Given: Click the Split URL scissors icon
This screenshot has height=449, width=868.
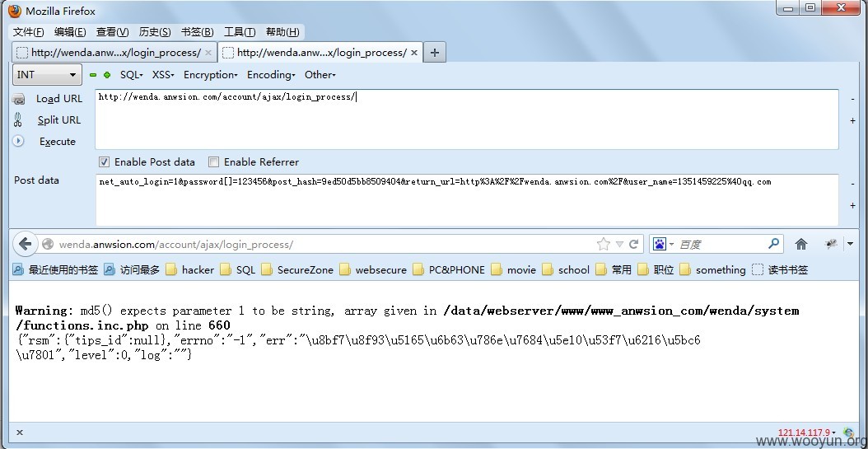Looking at the screenshot, I should point(18,120).
